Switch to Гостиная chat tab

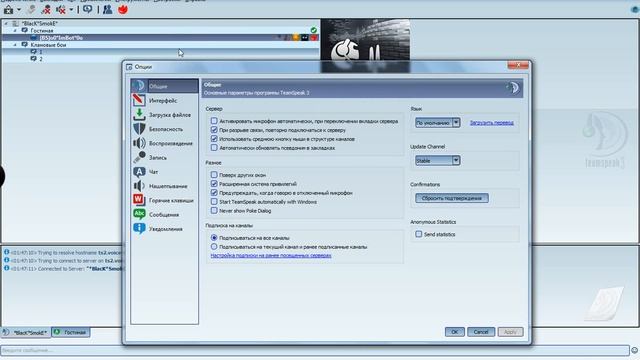[x=71, y=332]
